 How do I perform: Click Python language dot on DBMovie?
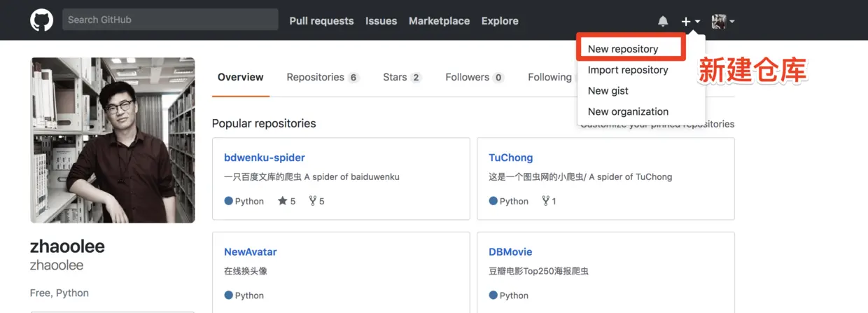pyautogui.click(x=493, y=295)
